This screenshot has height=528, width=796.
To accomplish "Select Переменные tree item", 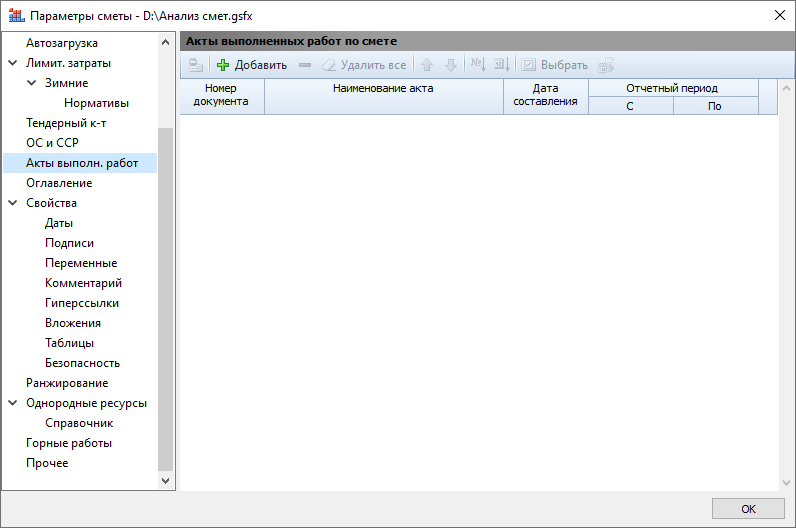I will (81, 263).
